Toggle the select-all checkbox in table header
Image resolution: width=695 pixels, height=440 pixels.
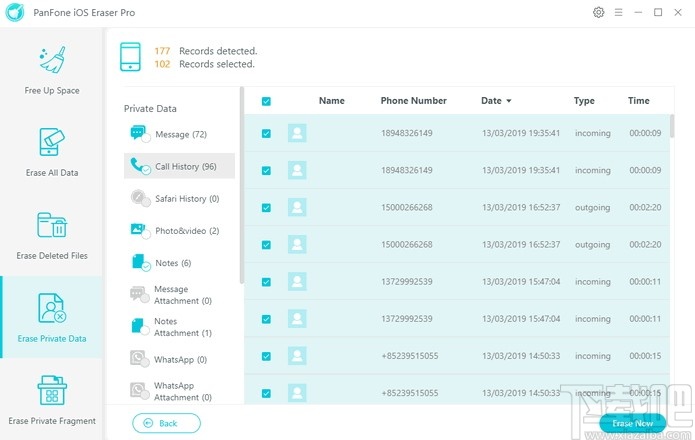[266, 101]
